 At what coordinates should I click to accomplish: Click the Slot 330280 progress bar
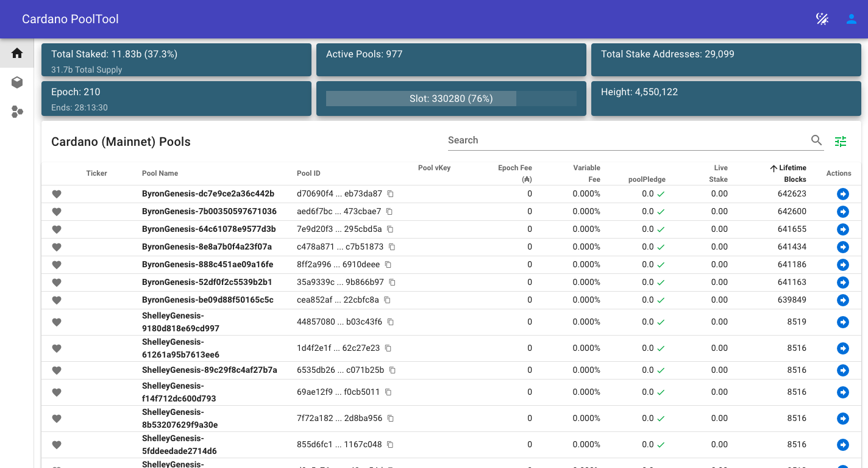tap(451, 98)
